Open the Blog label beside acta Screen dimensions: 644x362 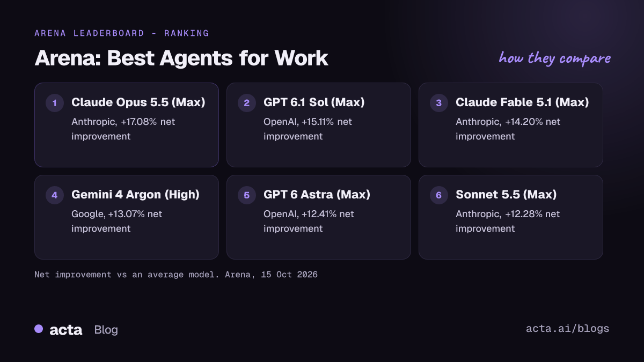coord(106,330)
